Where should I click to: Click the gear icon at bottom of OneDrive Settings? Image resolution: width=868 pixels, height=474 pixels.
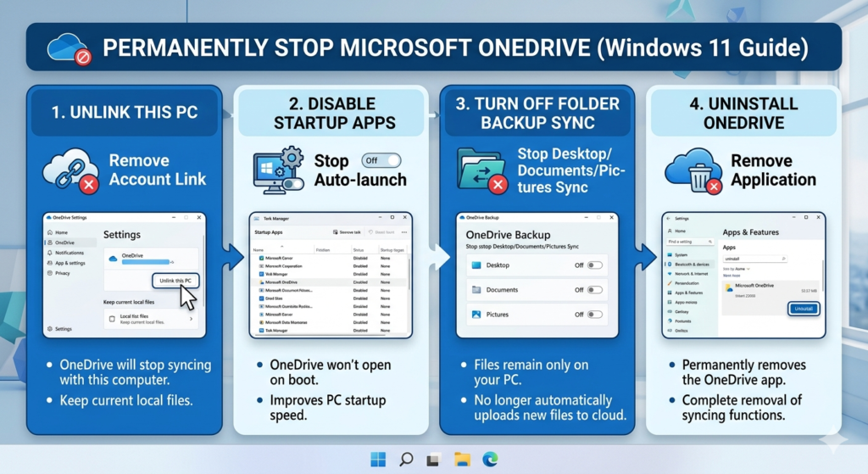[50, 329]
